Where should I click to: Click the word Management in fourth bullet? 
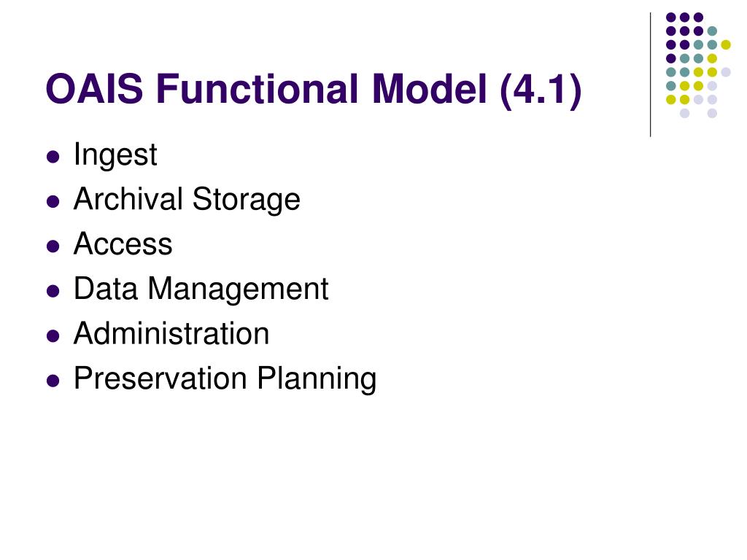coord(239,289)
